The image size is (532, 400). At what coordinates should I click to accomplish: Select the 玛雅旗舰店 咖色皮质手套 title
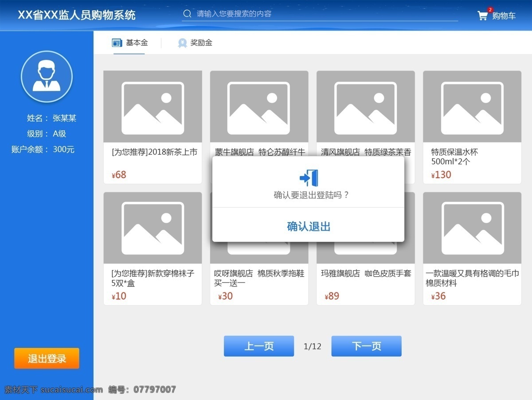tap(366, 274)
